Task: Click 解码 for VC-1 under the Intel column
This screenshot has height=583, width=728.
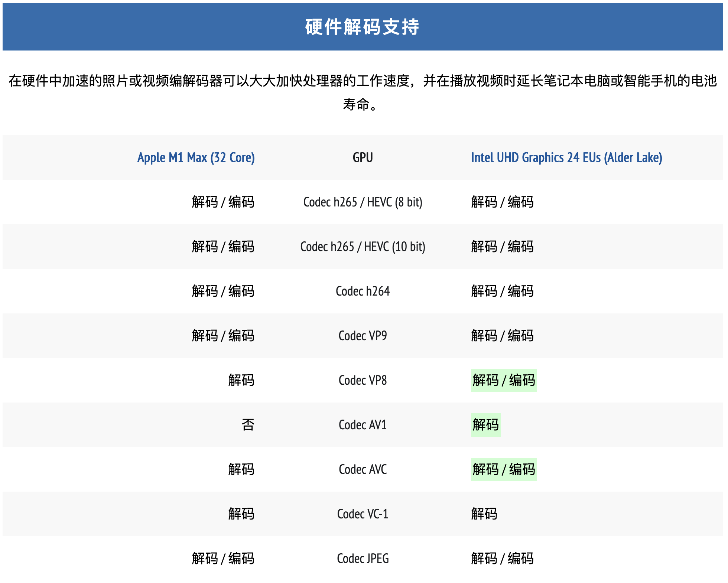Action: [x=484, y=514]
